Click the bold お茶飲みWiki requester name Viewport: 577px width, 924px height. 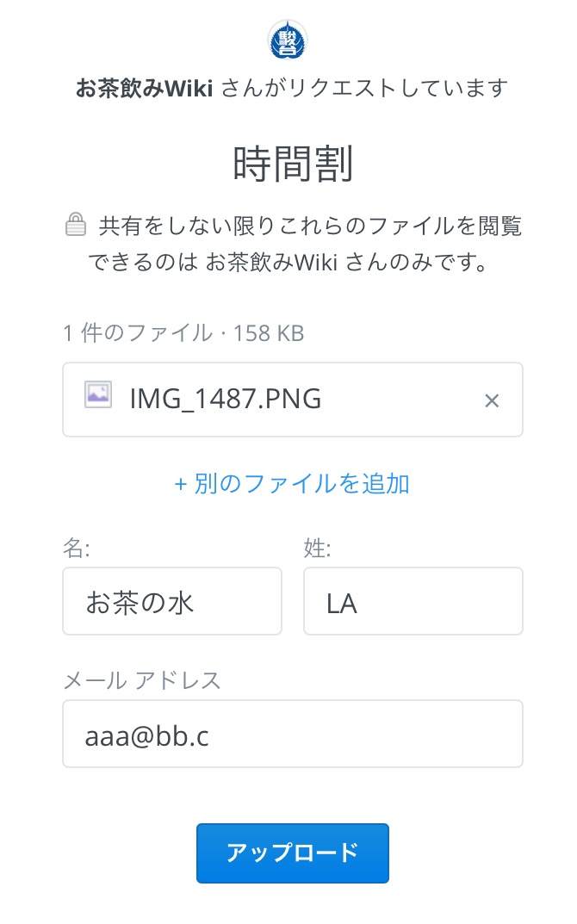144,89
